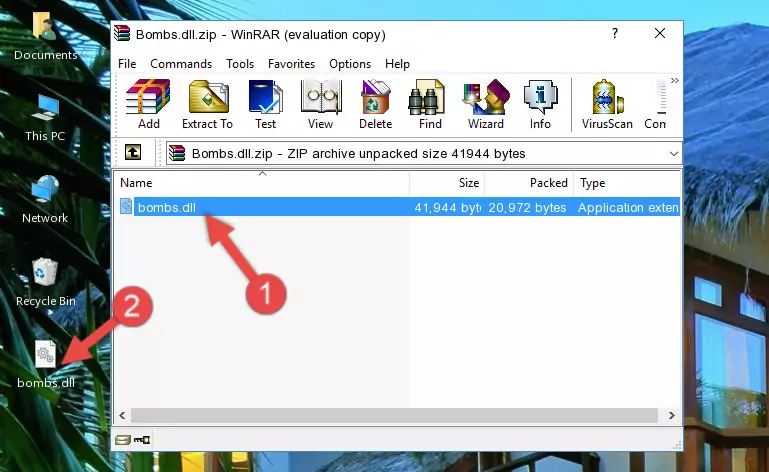Click the horizontal scrollbar thumb

pos(394,416)
